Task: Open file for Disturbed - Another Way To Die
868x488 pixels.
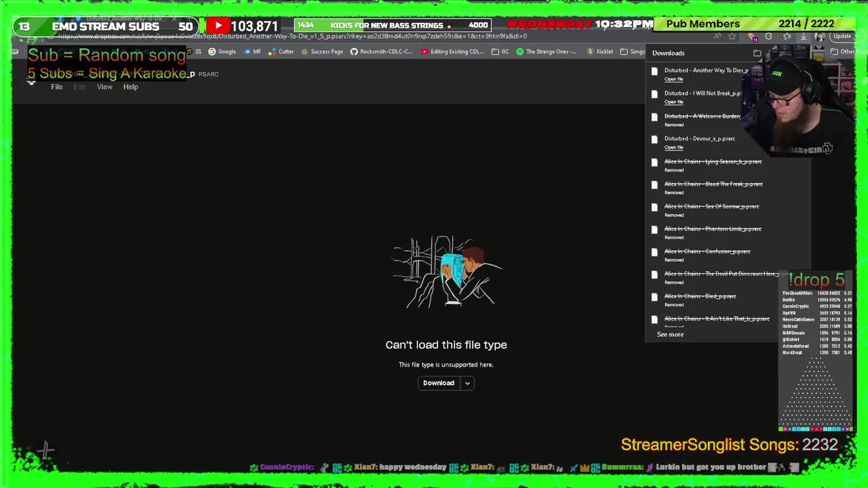Action: click(x=673, y=79)
